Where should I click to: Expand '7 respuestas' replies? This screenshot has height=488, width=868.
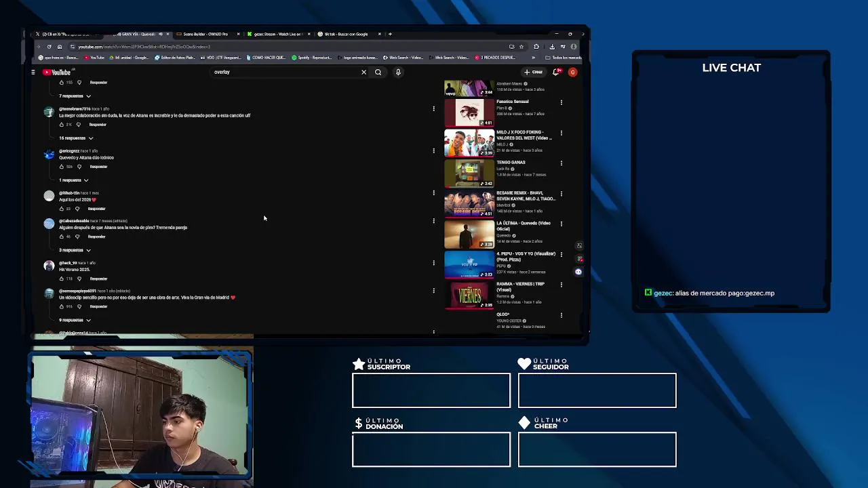pos(75,96)
